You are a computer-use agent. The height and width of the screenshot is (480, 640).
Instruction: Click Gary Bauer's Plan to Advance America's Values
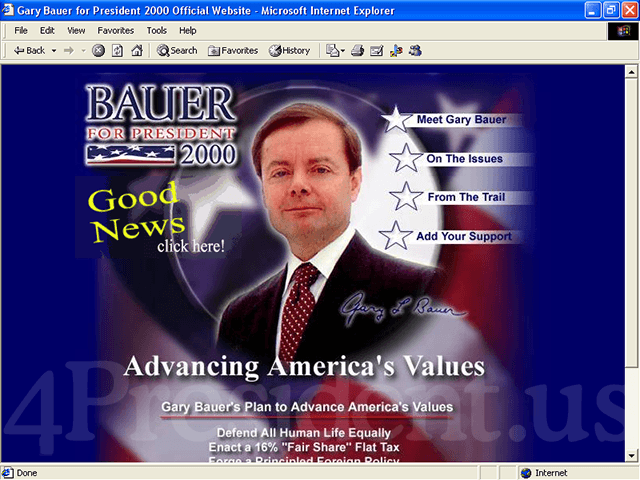(x=307, y=407)
